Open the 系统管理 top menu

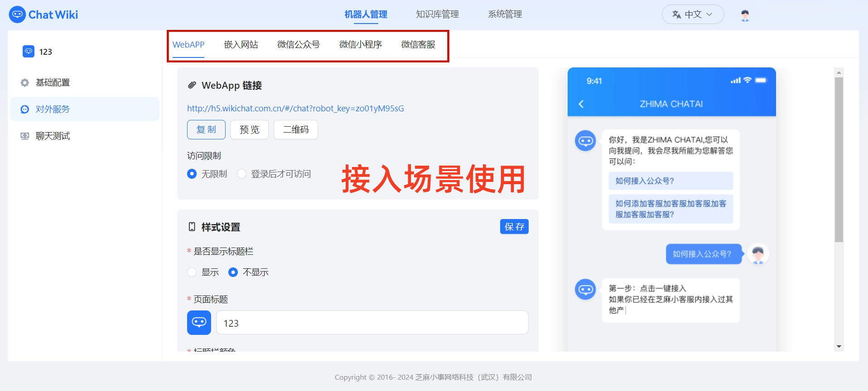[505, 14]
